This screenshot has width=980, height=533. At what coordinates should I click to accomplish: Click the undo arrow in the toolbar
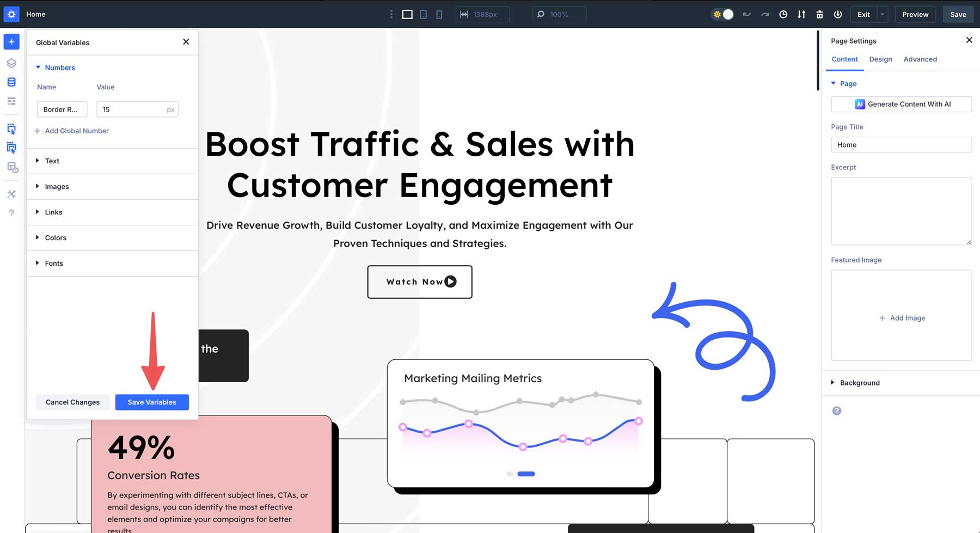pos(746,14)
